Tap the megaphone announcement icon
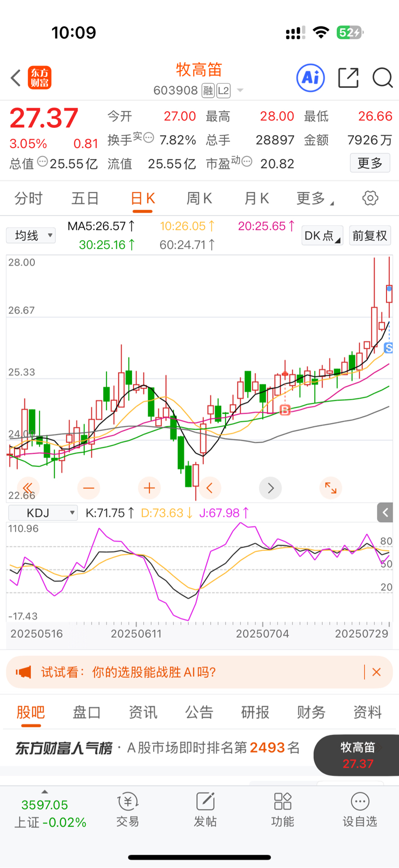The width and height of the screenshot is (399, 868). click(23, 672)
